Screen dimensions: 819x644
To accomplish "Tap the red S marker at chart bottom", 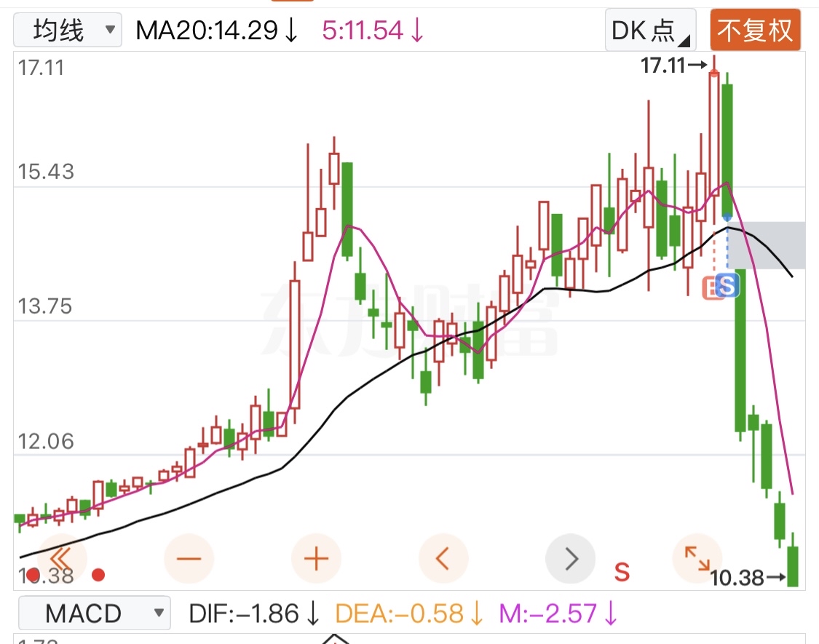I will pyautogui.click(x=622, y=572).
